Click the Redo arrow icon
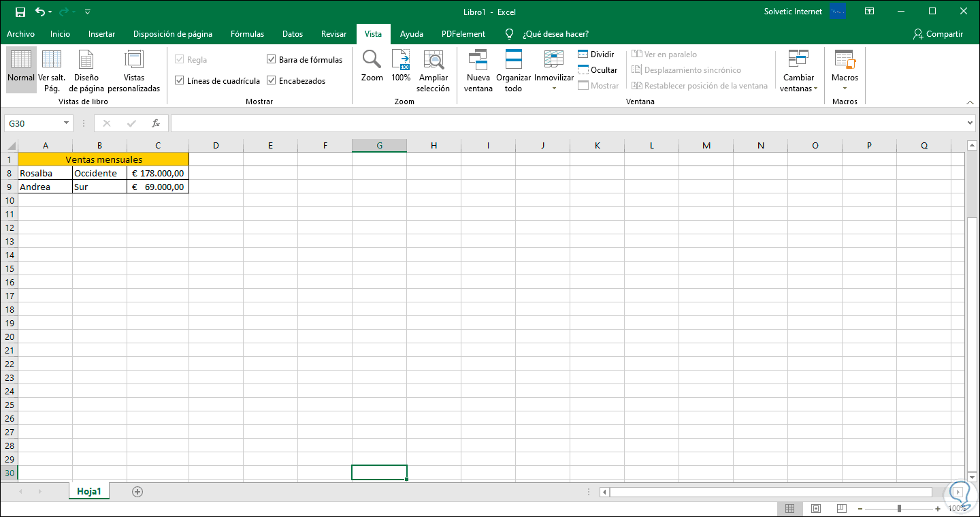Screen dimensions: 980x517 [x=64, y=12]
